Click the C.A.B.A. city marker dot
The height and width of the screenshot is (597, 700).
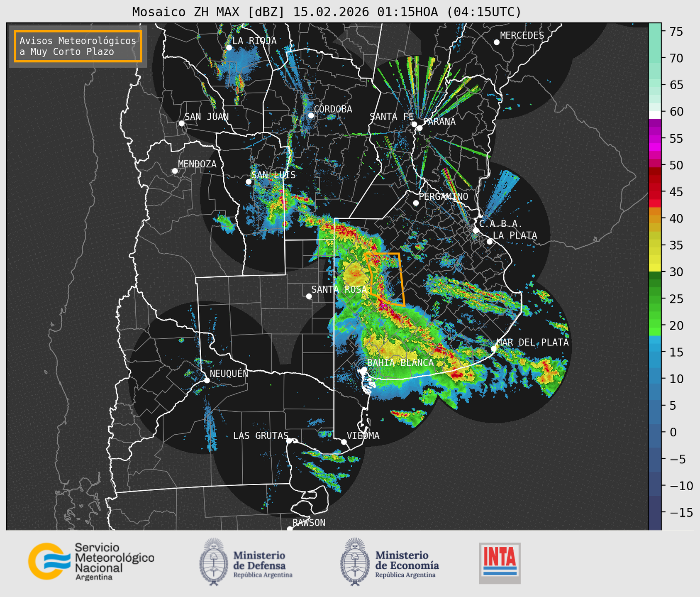(x=476, y=230)
